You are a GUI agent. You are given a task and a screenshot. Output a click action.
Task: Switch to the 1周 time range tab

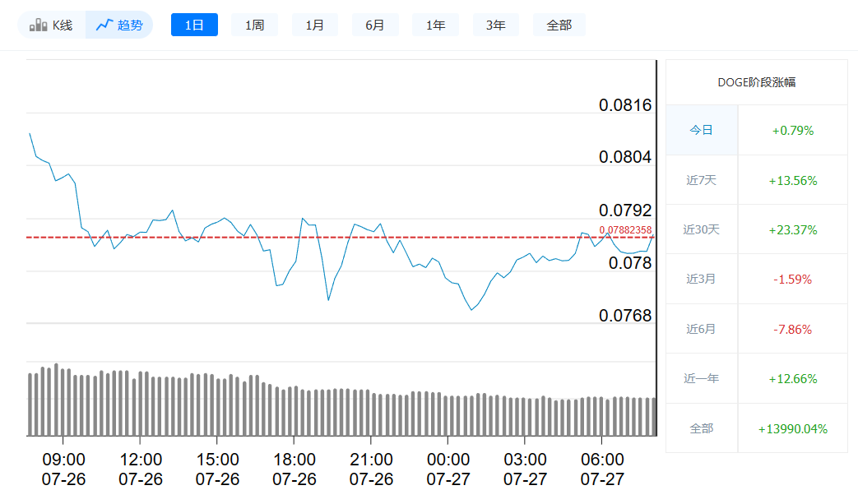pos(254,24)
